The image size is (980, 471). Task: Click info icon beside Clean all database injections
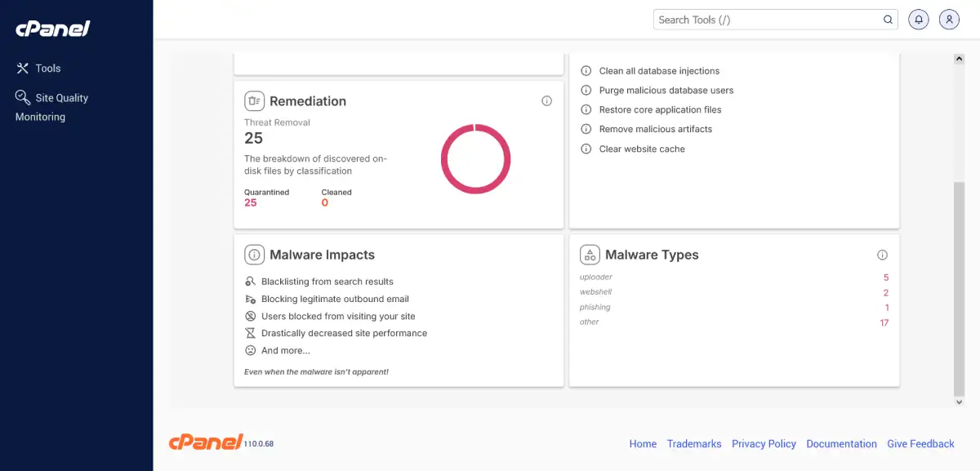[586, 71]
